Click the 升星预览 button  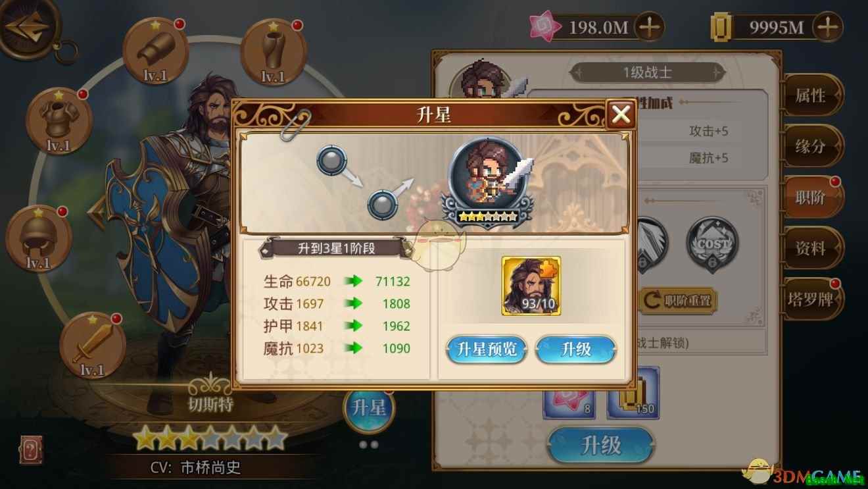coord(487,349)
